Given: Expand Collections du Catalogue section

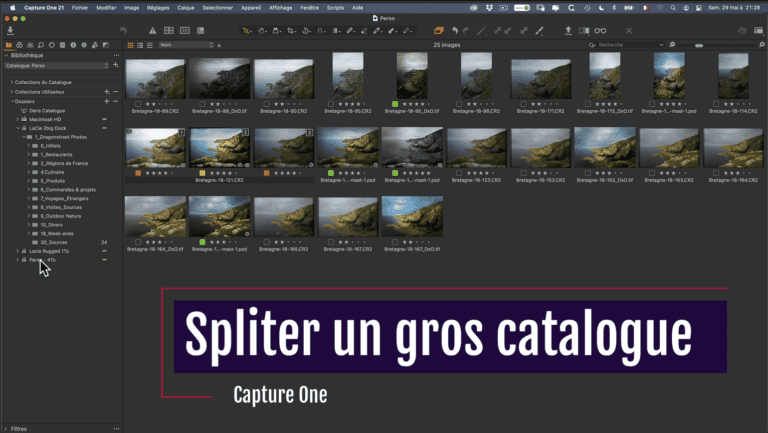Looking at the screenshot, I should (x=12, y=82).
